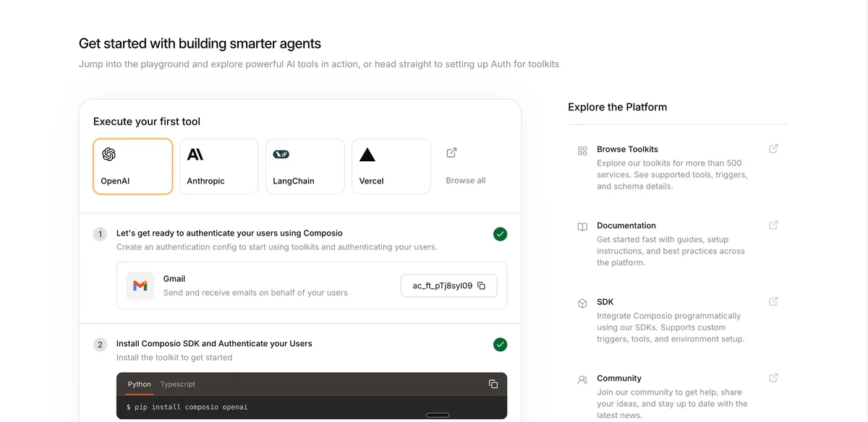Select the OpenAI provider card
Screen dimensions: 868x422
(132, 166)
